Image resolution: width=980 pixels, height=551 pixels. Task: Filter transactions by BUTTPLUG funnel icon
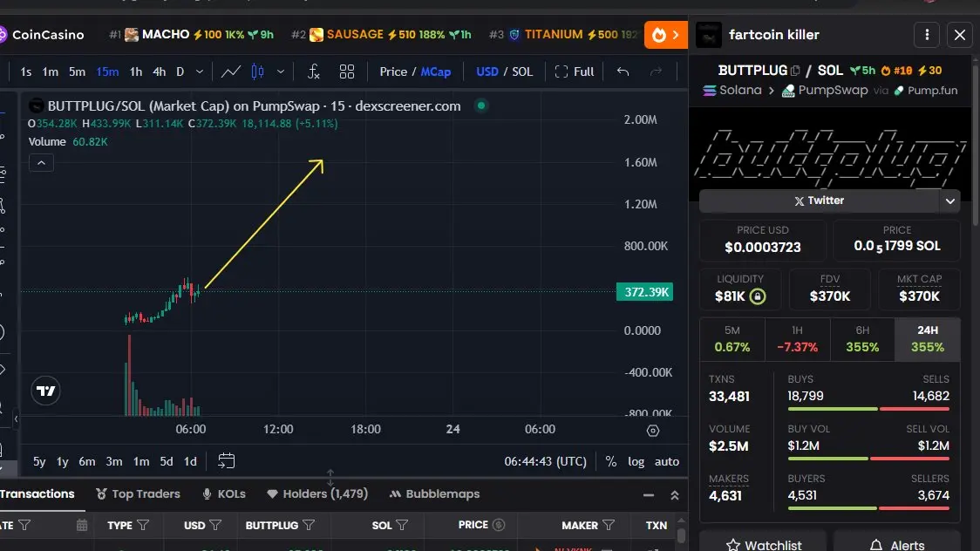309,526
